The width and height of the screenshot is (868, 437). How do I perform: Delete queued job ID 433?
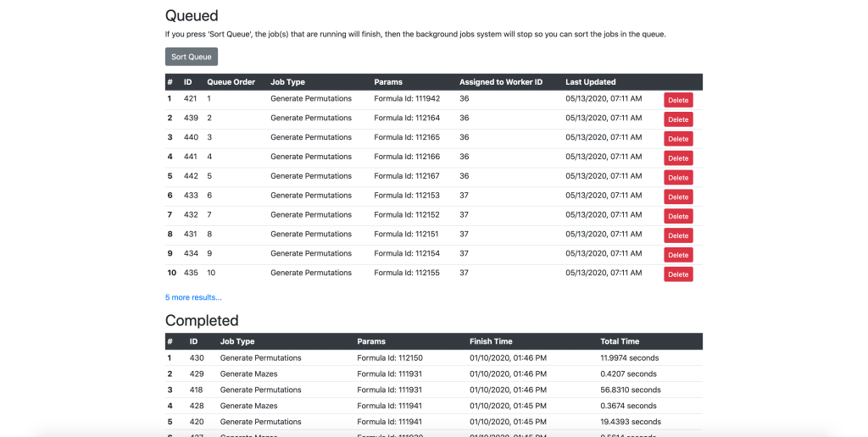(678, 197)
